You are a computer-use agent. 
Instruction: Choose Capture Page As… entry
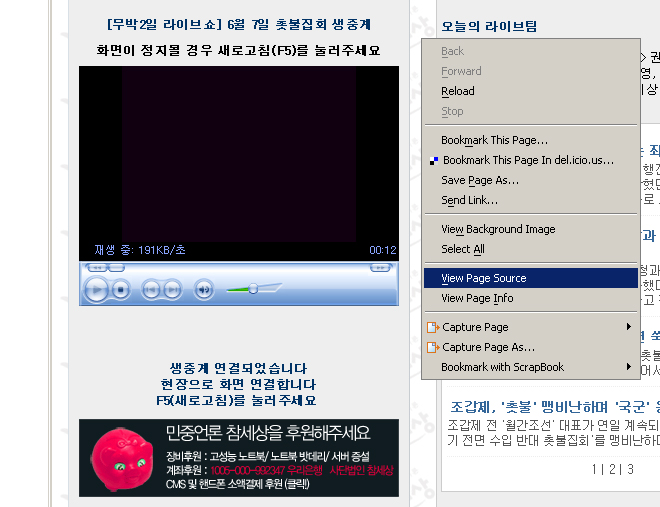tap(531, 347)
